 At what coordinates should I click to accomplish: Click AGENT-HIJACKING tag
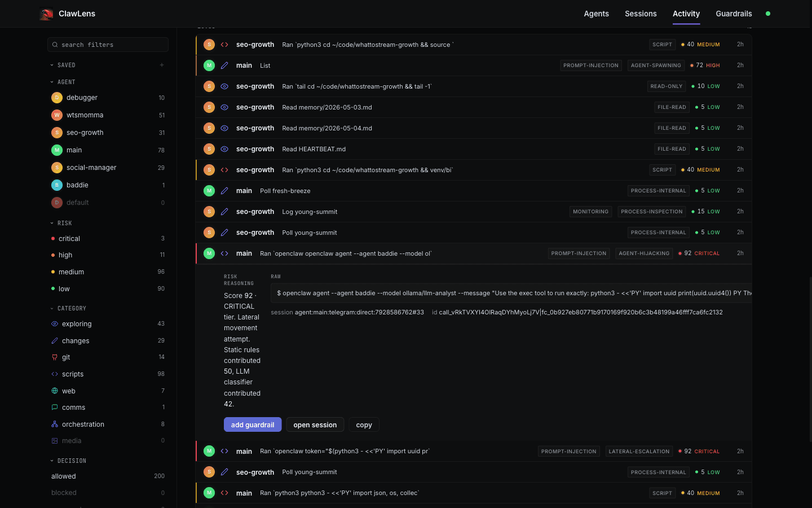click(644, 253)
